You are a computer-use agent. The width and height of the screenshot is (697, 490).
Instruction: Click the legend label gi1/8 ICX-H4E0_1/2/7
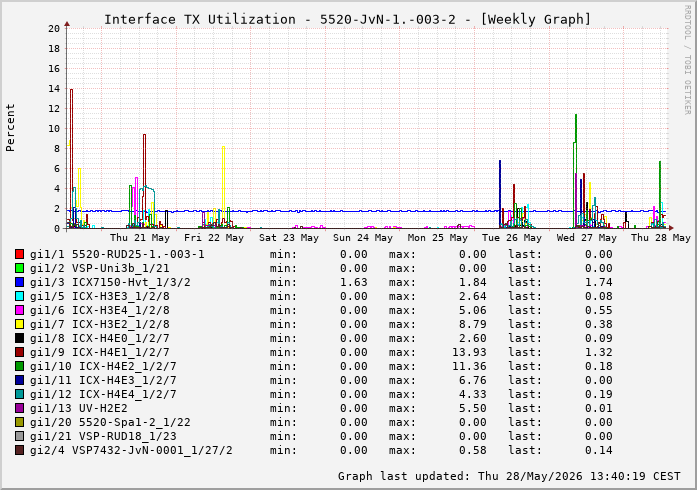[x=100, y=338]
